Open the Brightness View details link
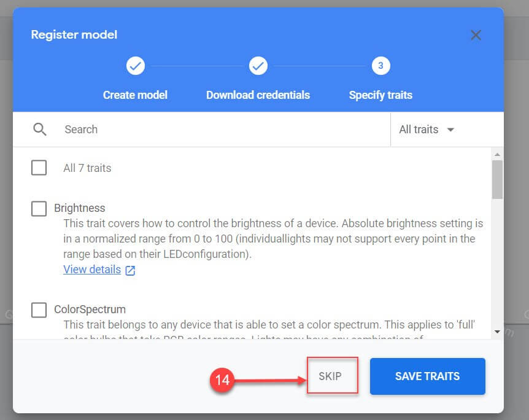This screenshot has height=420, width=529. (x=92, y=270)
